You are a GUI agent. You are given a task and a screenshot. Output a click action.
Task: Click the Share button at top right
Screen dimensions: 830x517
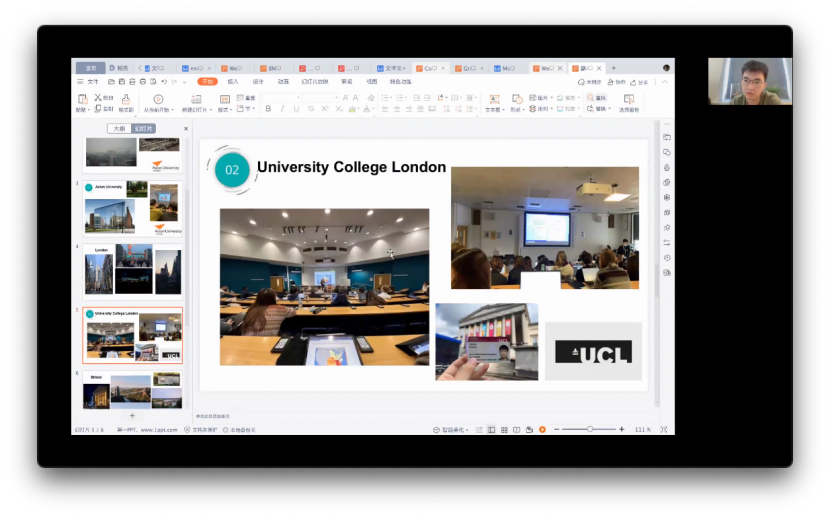pyautogui.click(x=639, y=82)
